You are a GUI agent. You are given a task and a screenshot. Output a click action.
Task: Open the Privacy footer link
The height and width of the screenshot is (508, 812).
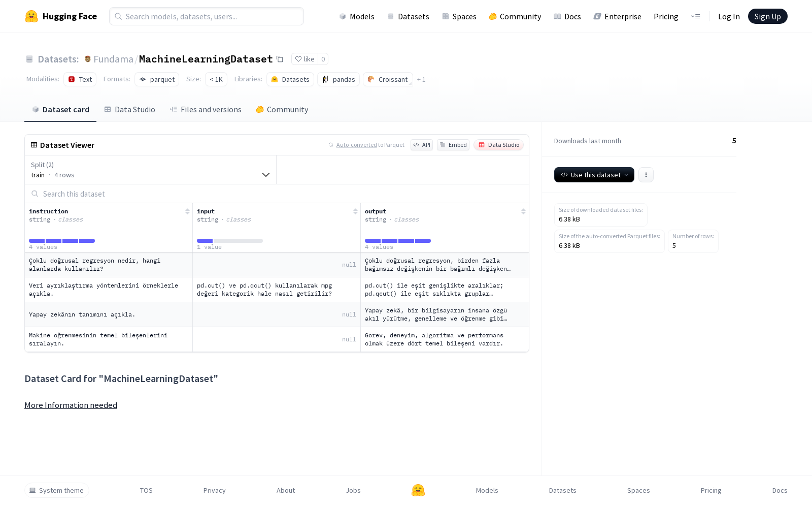point(214,490)
